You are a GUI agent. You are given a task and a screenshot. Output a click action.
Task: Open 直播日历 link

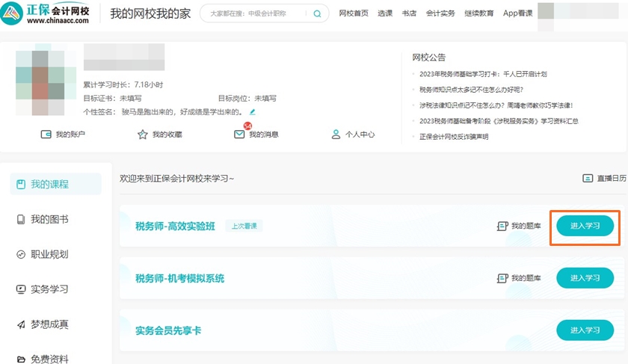pyautogui.click(x=612, y=178)
